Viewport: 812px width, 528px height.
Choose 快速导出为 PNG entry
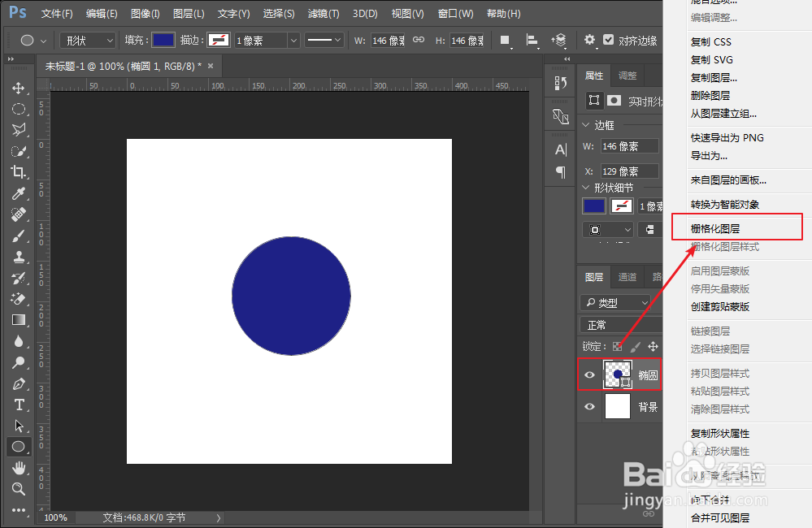(x=727, y=138)
